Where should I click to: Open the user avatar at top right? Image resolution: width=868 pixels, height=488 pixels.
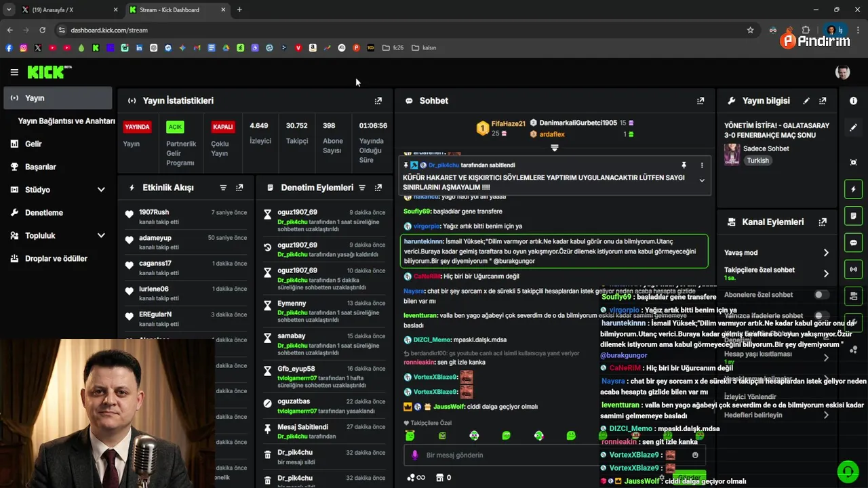click(x=843, y=73)
